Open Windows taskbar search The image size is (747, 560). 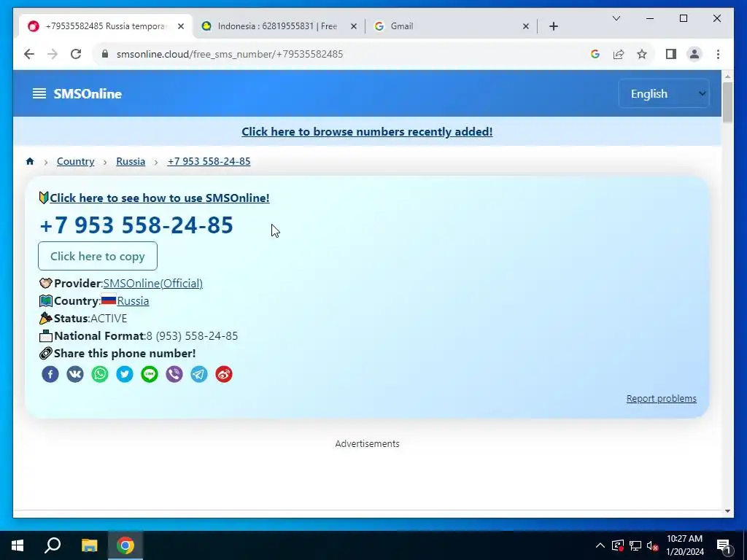coord(53,545)
